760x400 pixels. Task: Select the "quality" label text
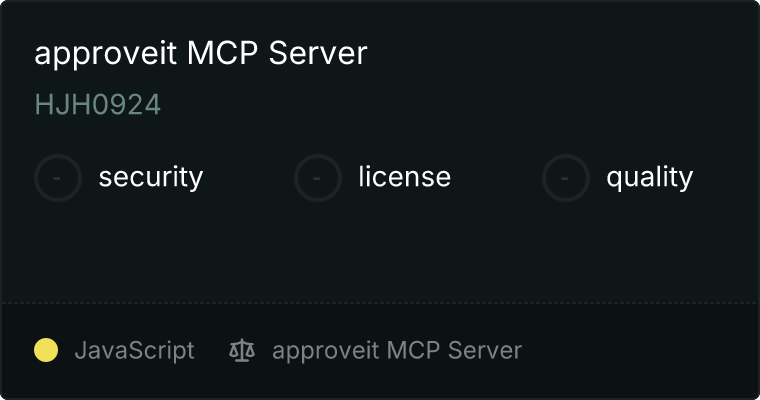649,177
